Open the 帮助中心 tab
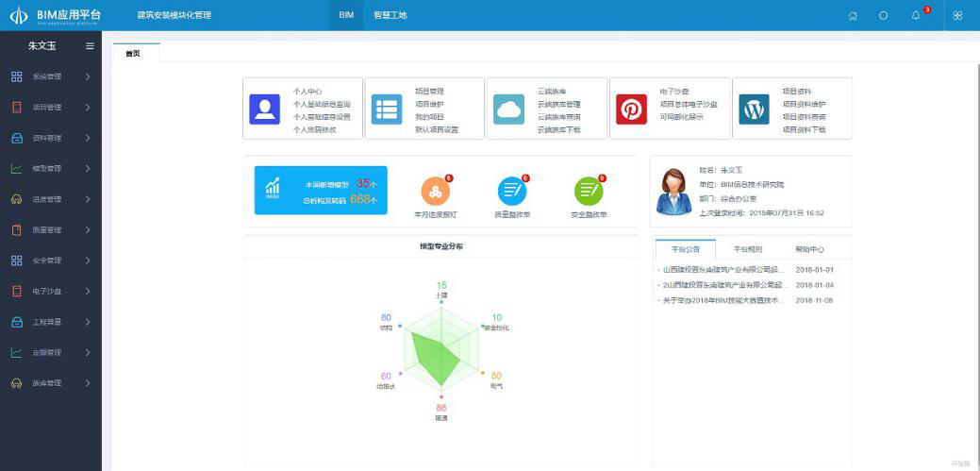This screenshot has width=980, height=471. [x=809, y=249]
